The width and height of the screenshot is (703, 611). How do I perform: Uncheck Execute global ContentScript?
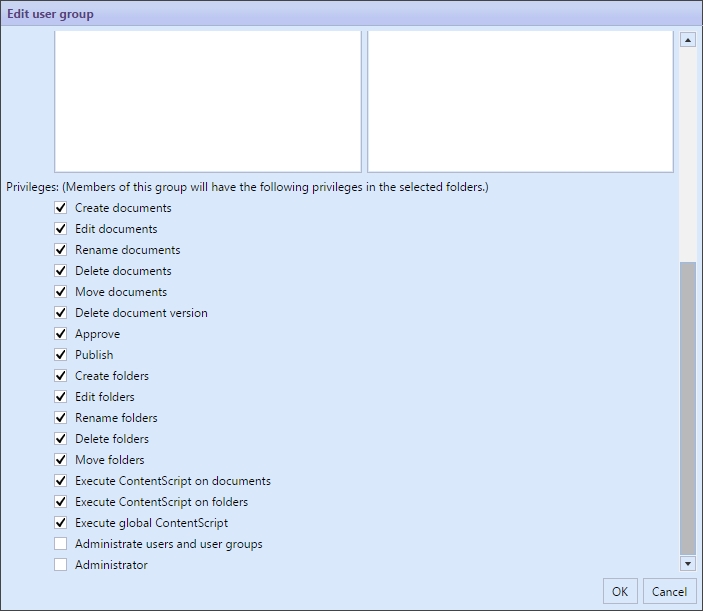tap(61, 523)
